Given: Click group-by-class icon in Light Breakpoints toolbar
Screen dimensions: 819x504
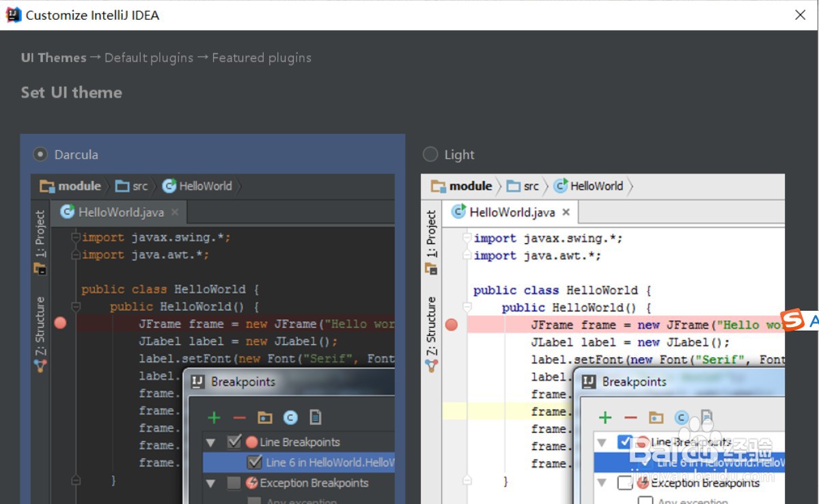Looking at the screenshot, I should (x=681, y=417).
